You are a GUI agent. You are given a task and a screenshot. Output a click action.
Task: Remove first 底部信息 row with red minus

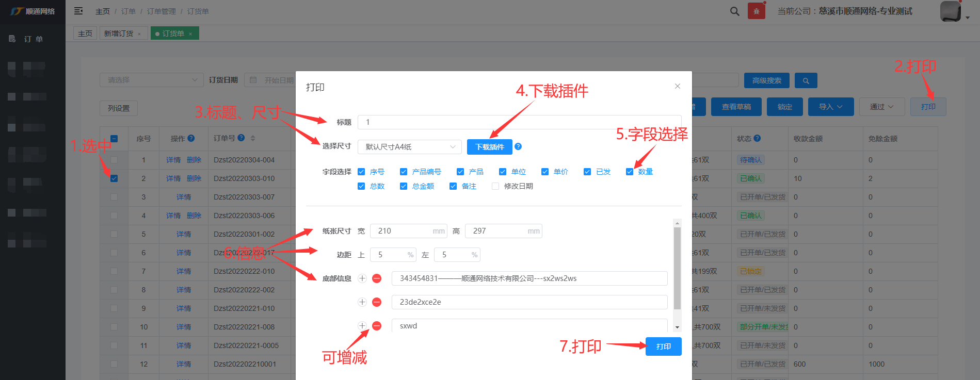click(377, 278)
